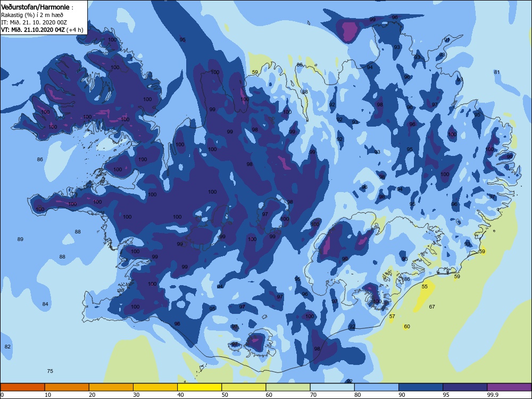
Task: Click the humidity value '81' on map
Action: tap(497, 72)
